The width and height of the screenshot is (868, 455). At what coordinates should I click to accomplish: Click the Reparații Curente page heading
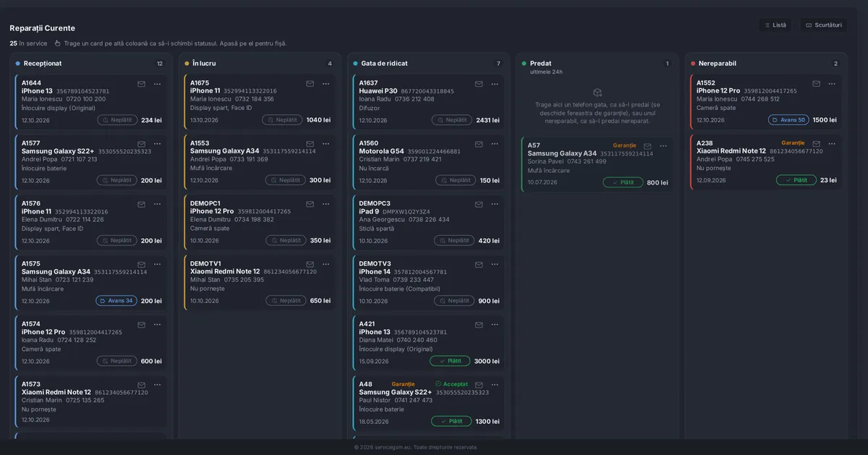pyautogui.click(x=42, y=28)
